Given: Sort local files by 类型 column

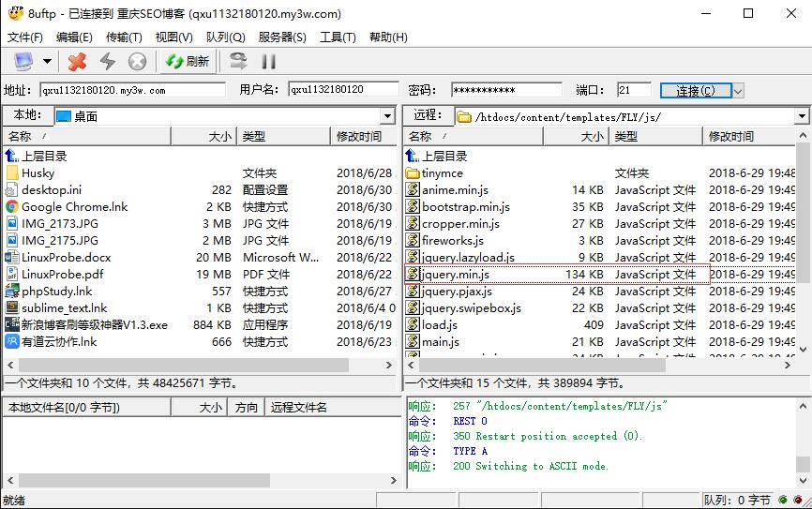Looking at the screenshot, I should tap(283, 137).
